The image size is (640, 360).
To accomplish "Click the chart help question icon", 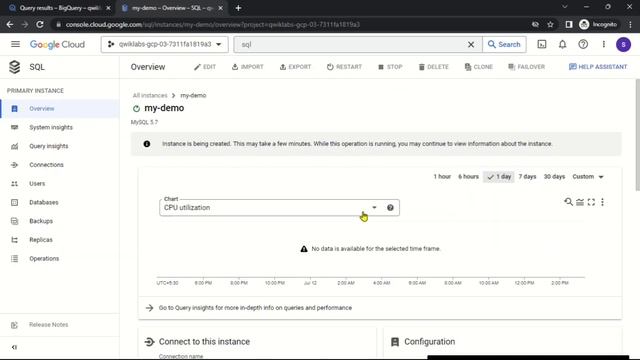I will pos(390,208).
